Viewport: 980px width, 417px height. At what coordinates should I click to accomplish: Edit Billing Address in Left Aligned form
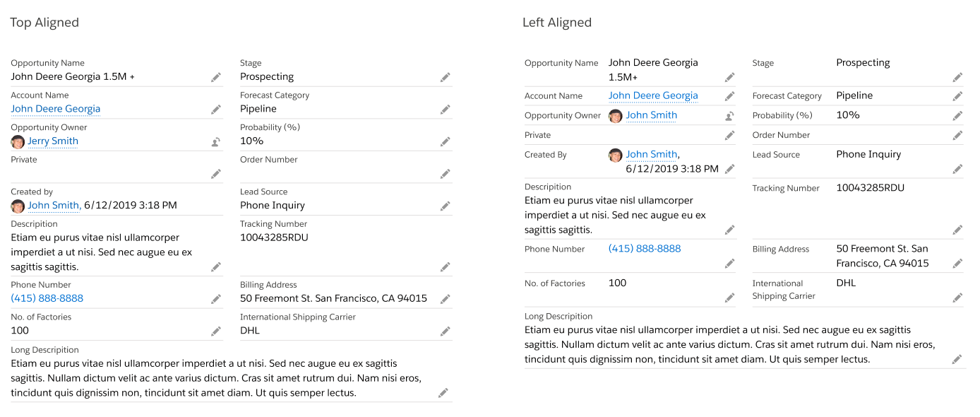(957, 264)
